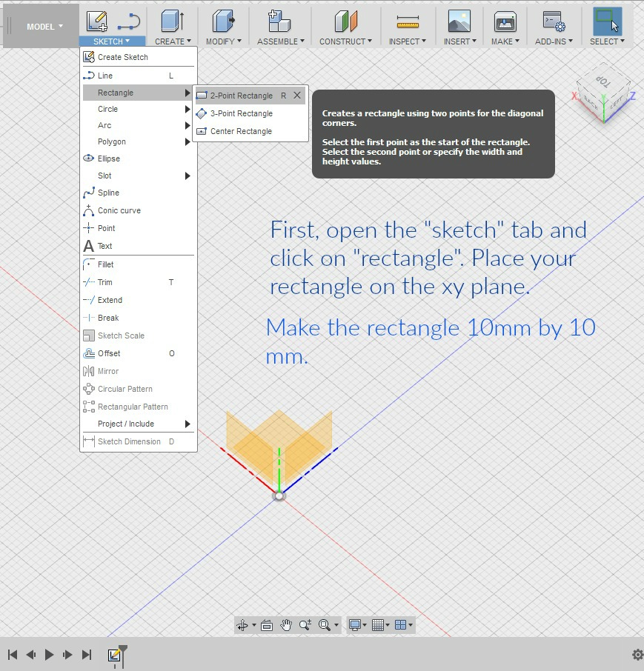644x671 pixels.
Task: Click the 3D Print icon above MAKE
Action: point(505,21)
